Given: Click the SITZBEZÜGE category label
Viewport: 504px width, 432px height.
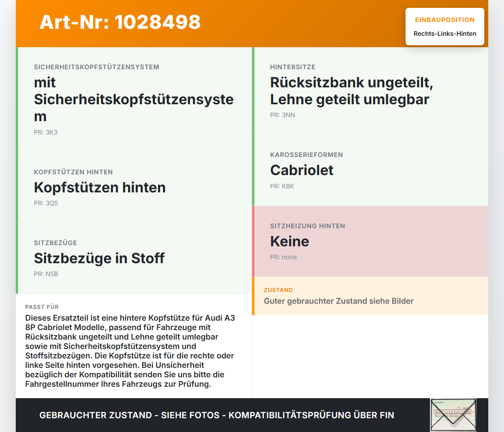Looking at the screenshot, I should pyautogui.click(x=56, y=243).
